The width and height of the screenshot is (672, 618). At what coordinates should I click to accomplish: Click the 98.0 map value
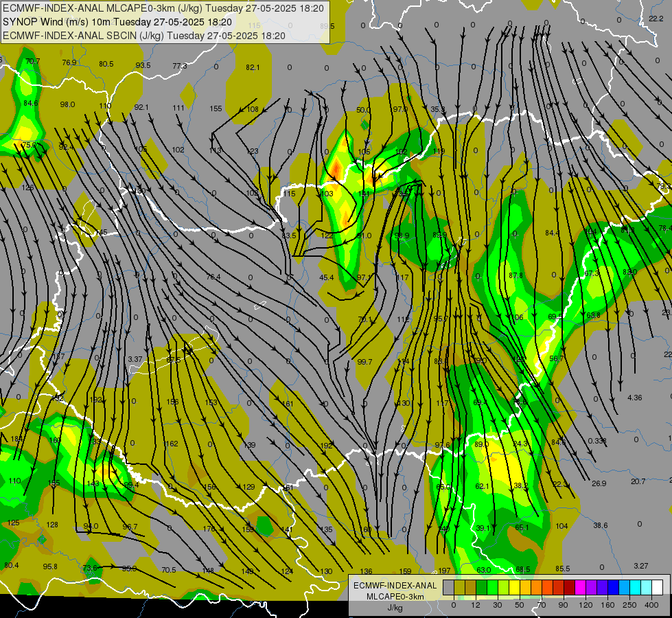click(67, 104)
